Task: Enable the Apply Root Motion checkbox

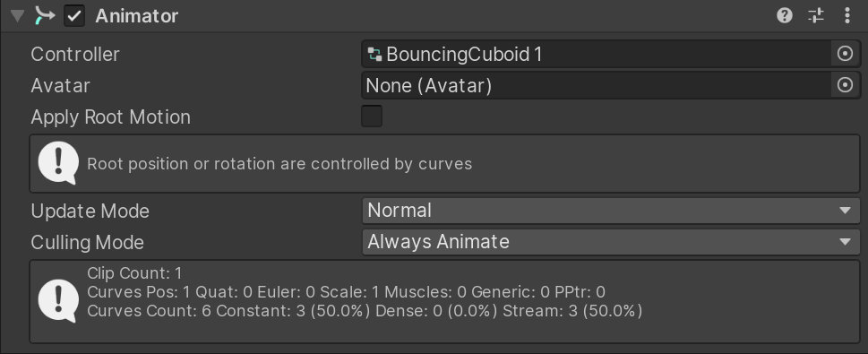Action: click(x=372, y=117)
